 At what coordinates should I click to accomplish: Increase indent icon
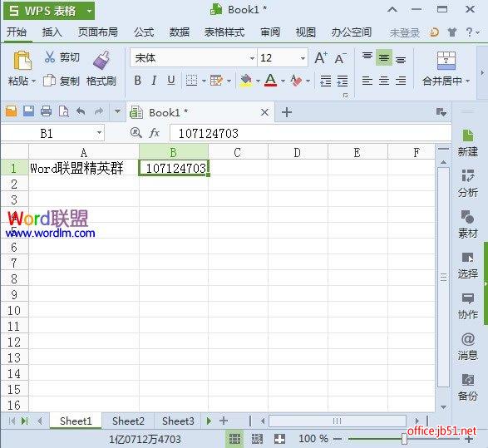point(343,81)
